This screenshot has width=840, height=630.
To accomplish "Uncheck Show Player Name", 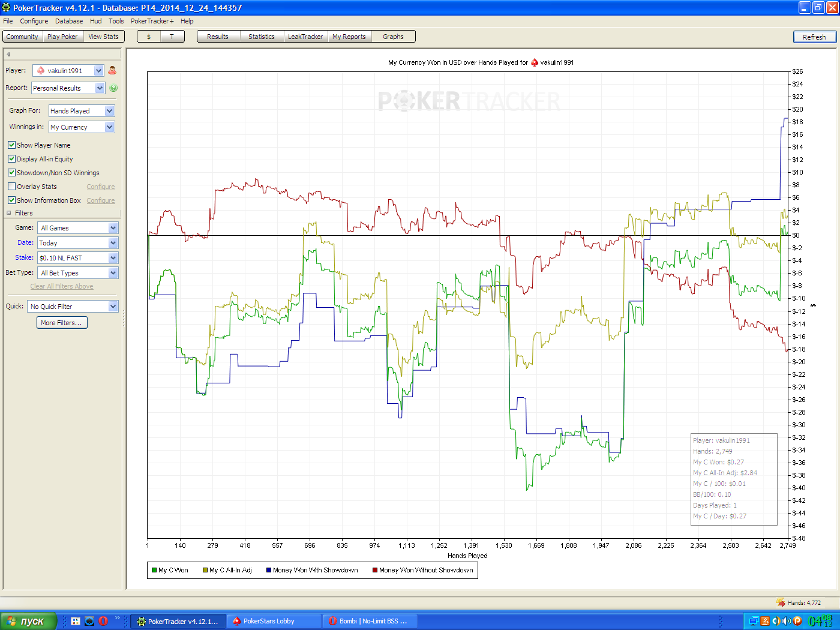I will [11, 145].
